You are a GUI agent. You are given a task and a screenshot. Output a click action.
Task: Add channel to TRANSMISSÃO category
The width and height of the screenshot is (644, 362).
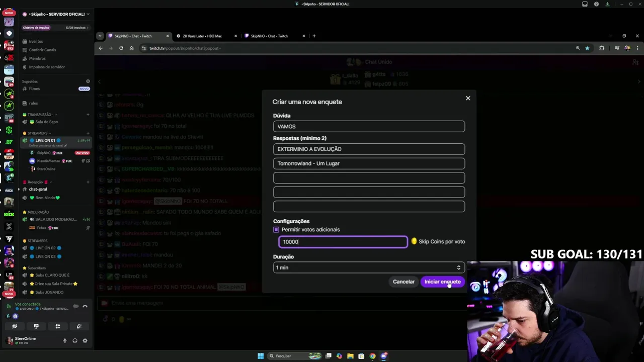point(88,115)
